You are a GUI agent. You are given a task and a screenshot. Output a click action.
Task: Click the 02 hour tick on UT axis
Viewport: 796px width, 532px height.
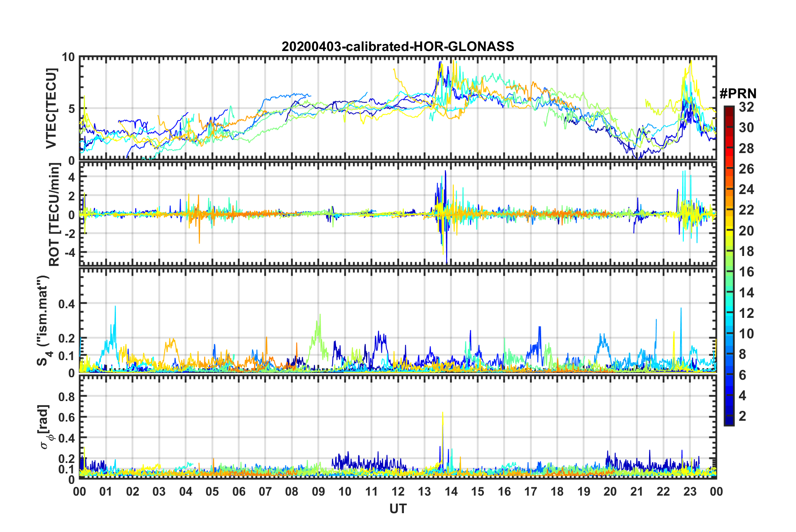point(133,491)
